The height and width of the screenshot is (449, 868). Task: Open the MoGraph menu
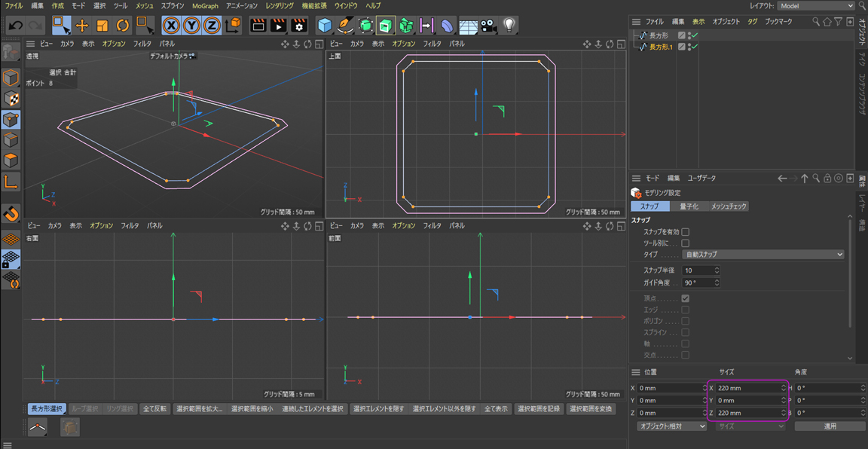(x=205, y=6)
